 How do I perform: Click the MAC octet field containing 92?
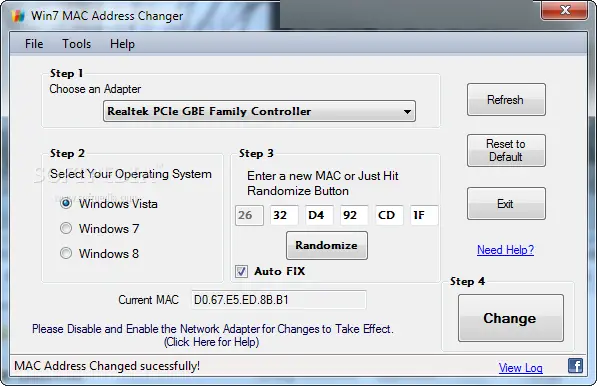354,215
